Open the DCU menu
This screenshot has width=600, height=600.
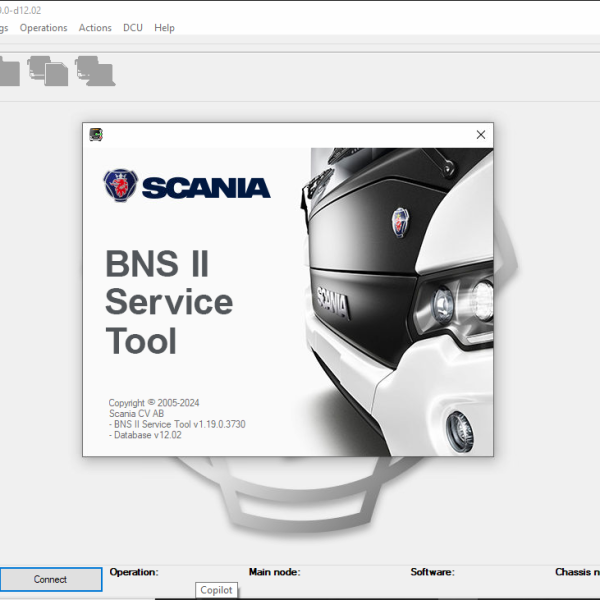(133, 28)
